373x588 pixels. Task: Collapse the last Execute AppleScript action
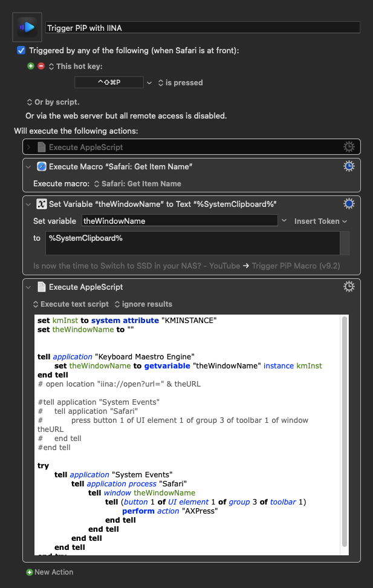pyautogui.click(x=28, y=287)
